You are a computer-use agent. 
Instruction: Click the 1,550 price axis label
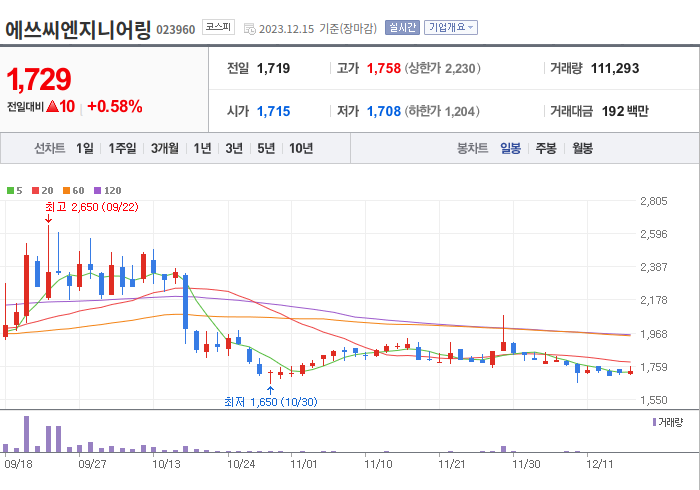point(654,400)
